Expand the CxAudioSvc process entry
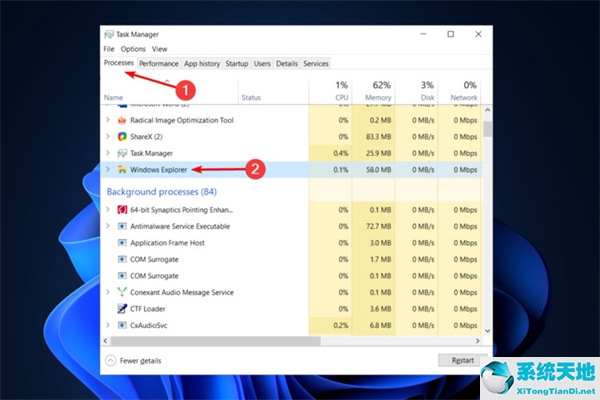The width and height of the screenshot is (600, 400). (108, 325)
